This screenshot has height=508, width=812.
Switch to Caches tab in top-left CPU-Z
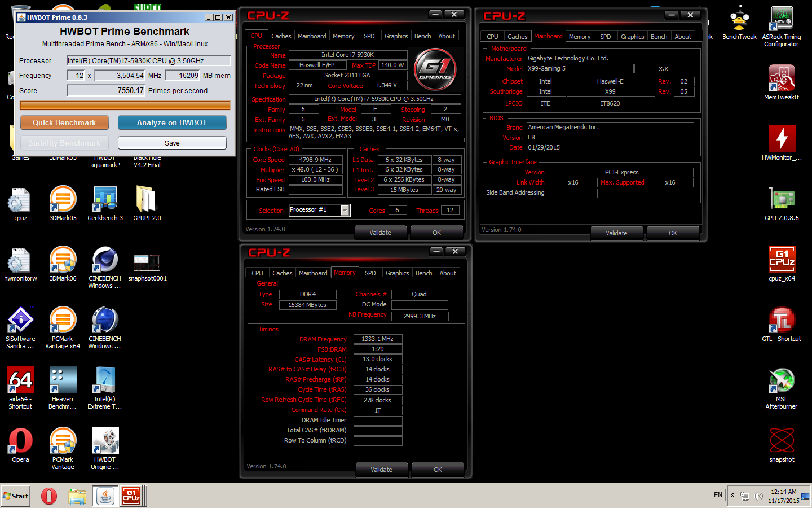pos(281,36)
